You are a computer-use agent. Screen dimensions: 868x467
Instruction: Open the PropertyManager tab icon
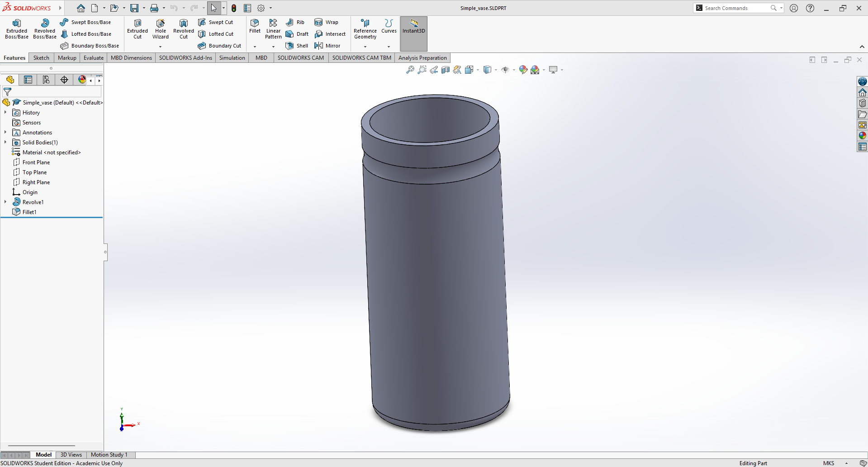coord(28,80)
